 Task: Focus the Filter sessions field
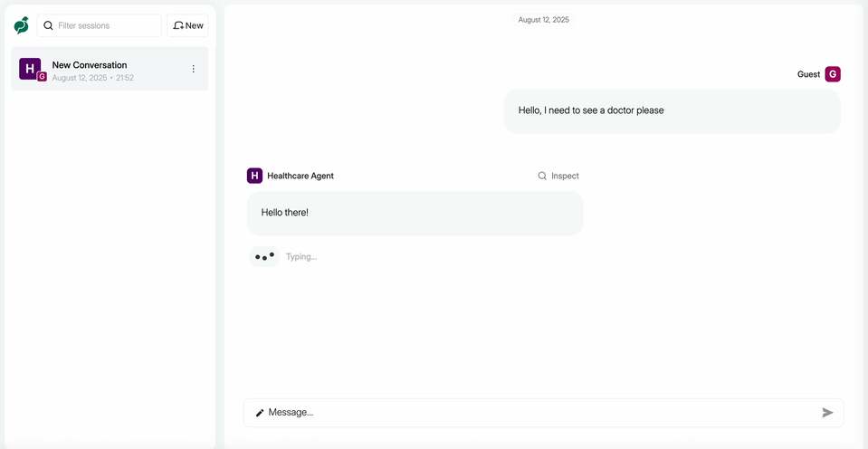tap(106, 25)
